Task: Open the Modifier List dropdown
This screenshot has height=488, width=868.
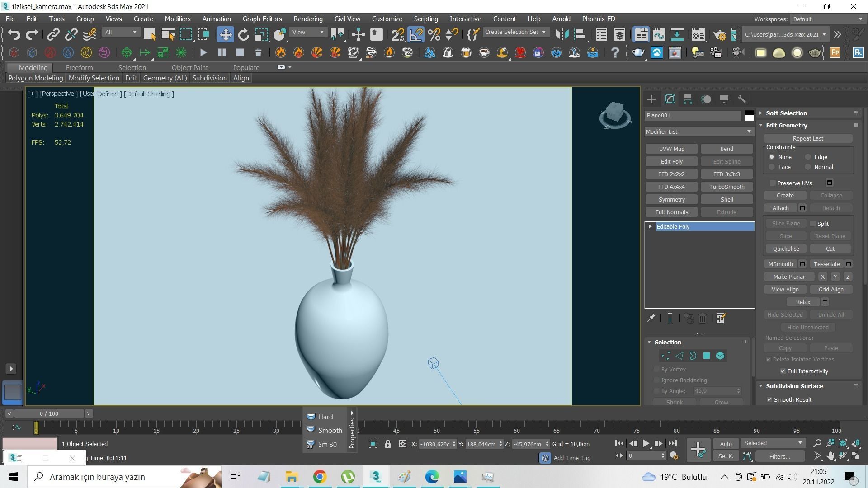Action: point(699,131)
